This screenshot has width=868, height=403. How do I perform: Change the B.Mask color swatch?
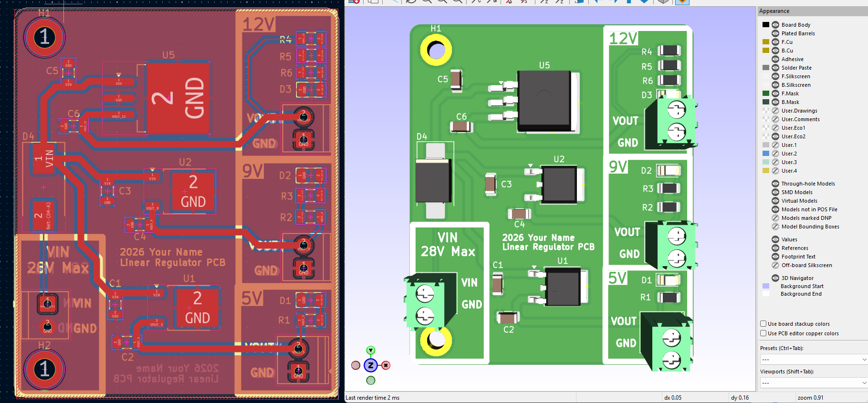(766, 102)
